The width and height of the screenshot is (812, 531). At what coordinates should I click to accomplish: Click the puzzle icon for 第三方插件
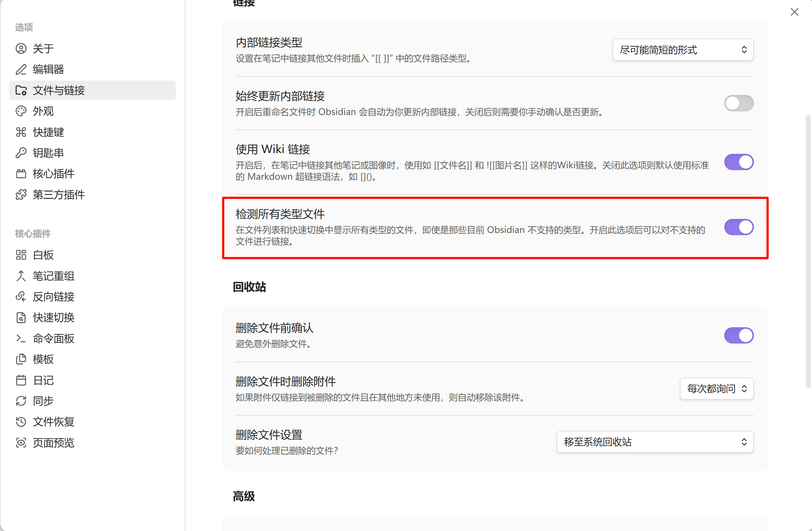coord(21,195)
